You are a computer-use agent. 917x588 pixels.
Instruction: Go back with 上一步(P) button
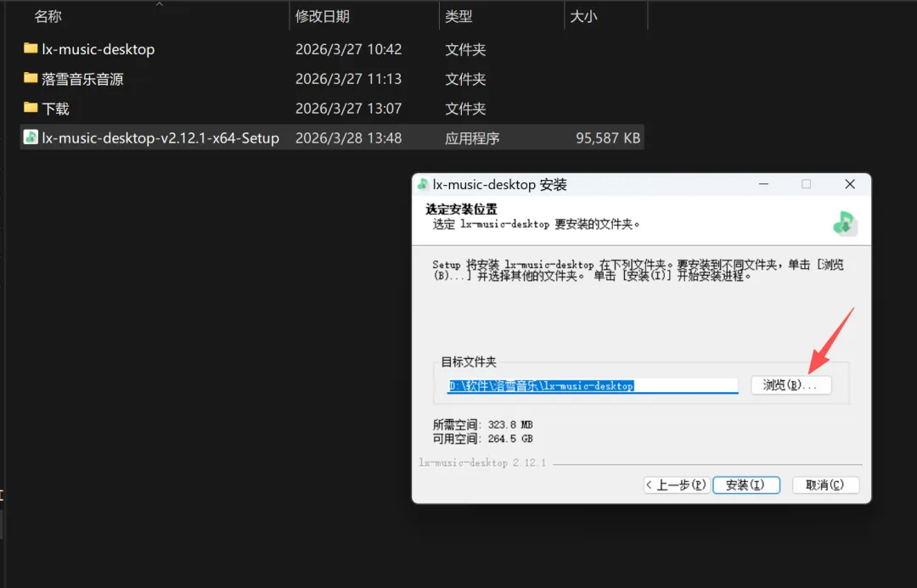click(x=678, y=484)
